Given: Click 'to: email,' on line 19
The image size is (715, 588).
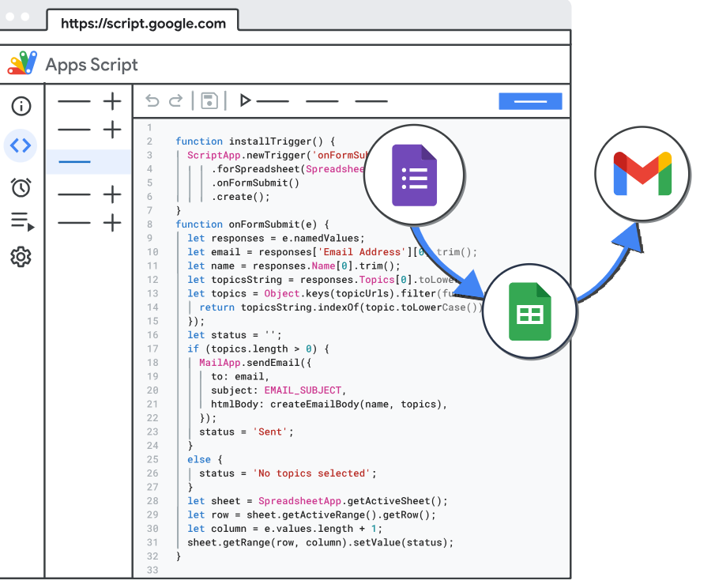Looking at the screenshot, I should coord(240,376).
